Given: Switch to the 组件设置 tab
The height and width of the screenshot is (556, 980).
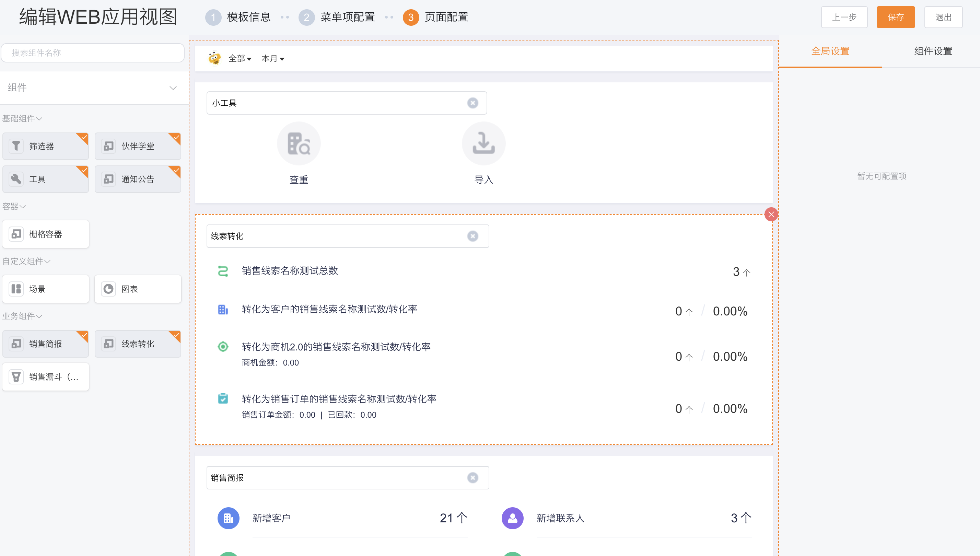Looking at the screenshot, I should click(x=933, y=51).
